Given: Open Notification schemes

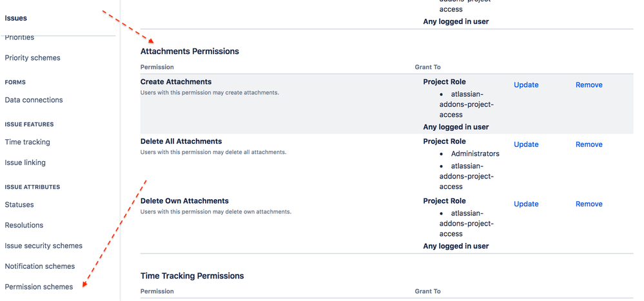Looking at the screenshot, I should [40, 266].
